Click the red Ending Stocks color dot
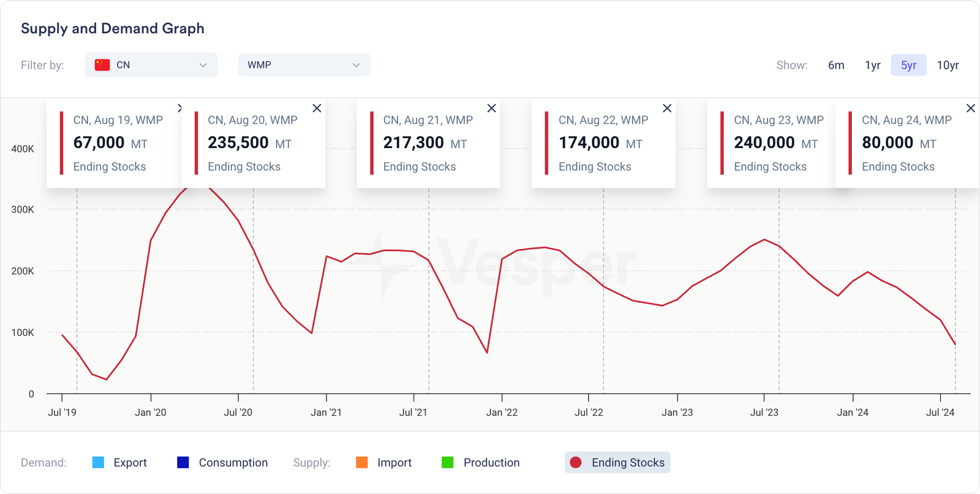The width and height of the screenshot is (980, 494). tap(576, 463)
